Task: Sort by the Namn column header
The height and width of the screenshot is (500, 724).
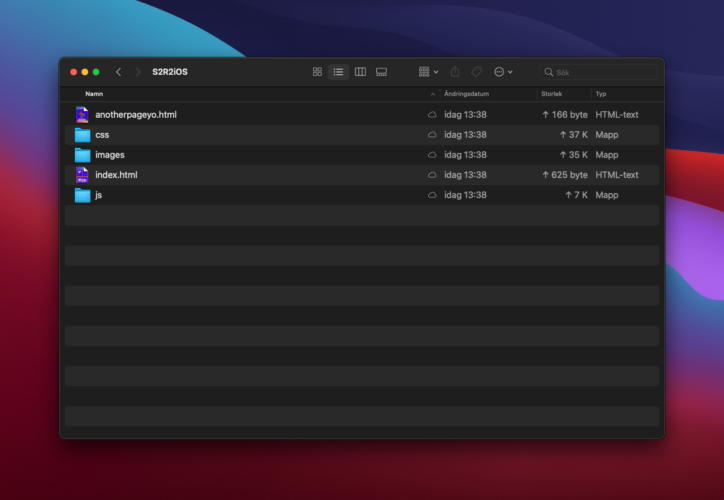Action: point(94,94)
